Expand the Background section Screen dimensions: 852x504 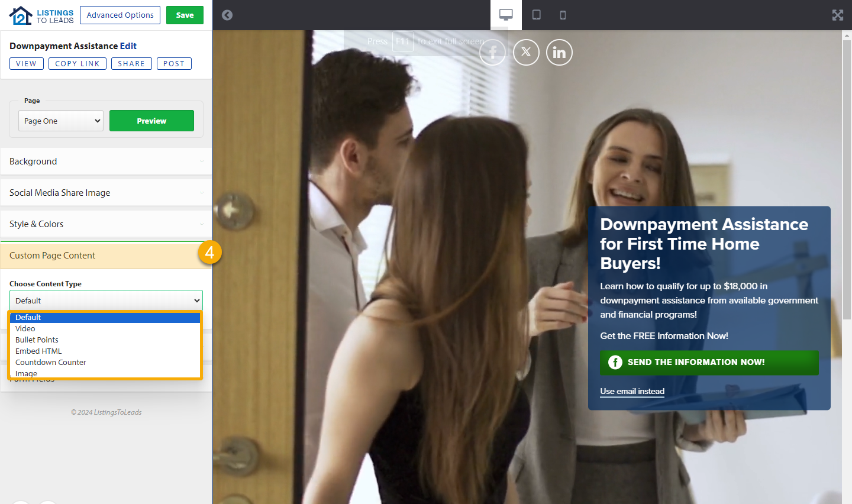(106, 161)
